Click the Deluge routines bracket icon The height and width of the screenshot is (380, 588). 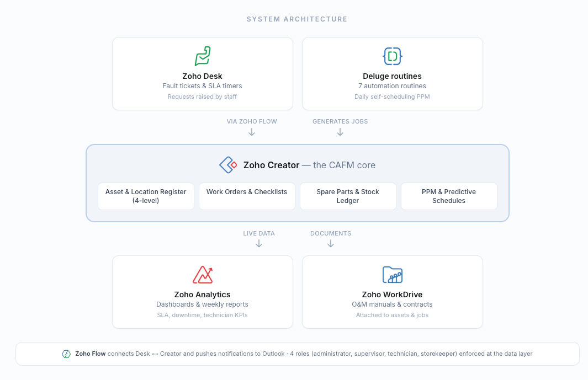pyautogui.click(x=392, y=56)
